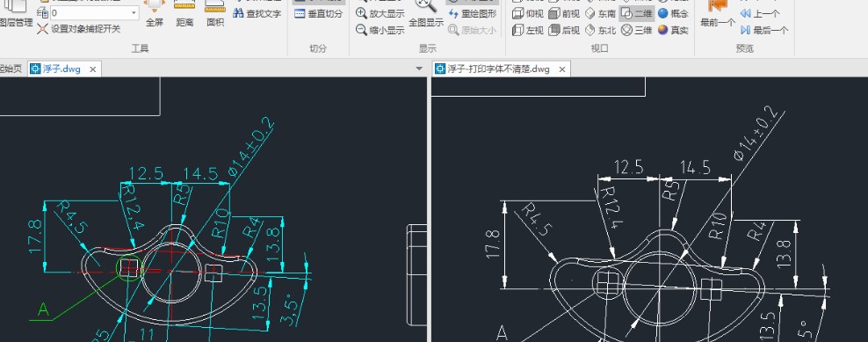
Task: Toggle 设置对象捕捉开关 object snap
Action: click(x=78, y=29)
